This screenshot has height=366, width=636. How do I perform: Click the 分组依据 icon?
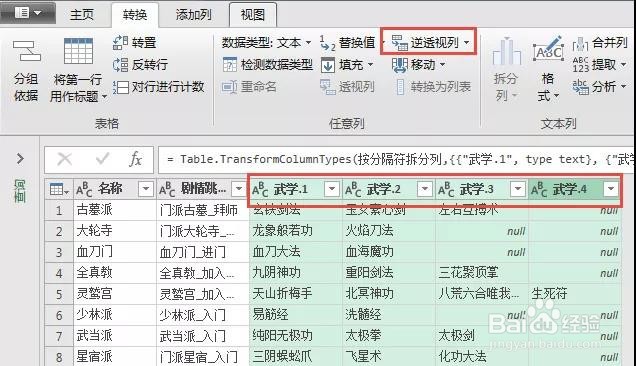26,51
